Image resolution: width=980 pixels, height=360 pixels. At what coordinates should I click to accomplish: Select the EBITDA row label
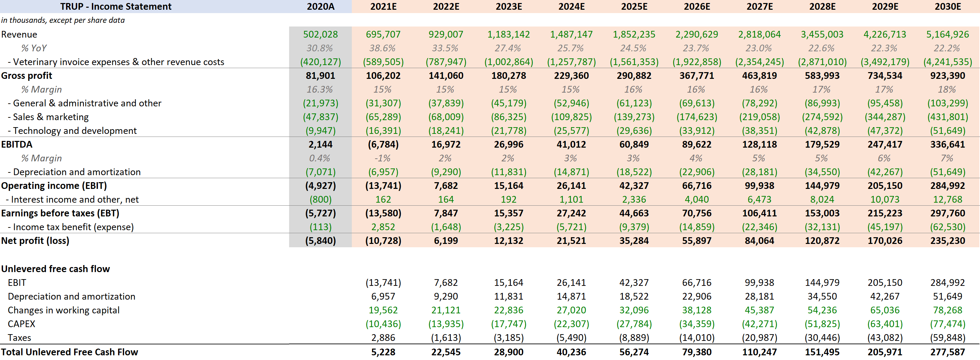pyautogui.click(x=17, y=144)
